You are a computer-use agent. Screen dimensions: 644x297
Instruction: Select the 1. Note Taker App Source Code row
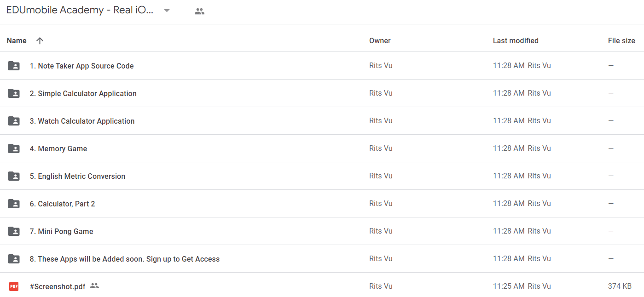coord(322,66)
